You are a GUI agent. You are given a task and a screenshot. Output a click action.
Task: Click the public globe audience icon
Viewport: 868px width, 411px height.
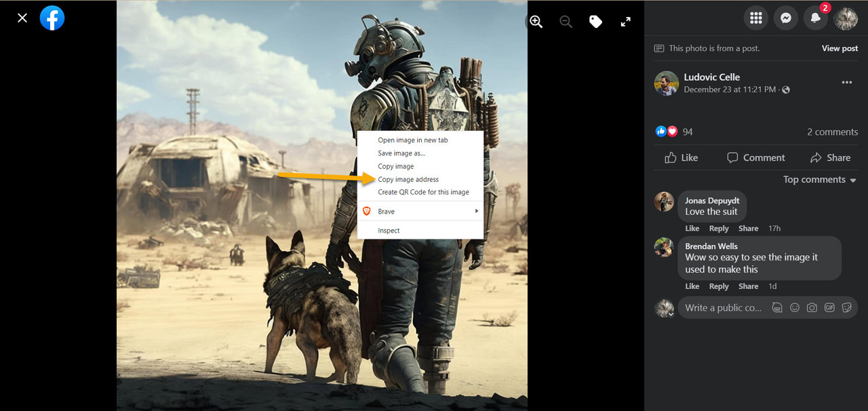click(785, 90)
